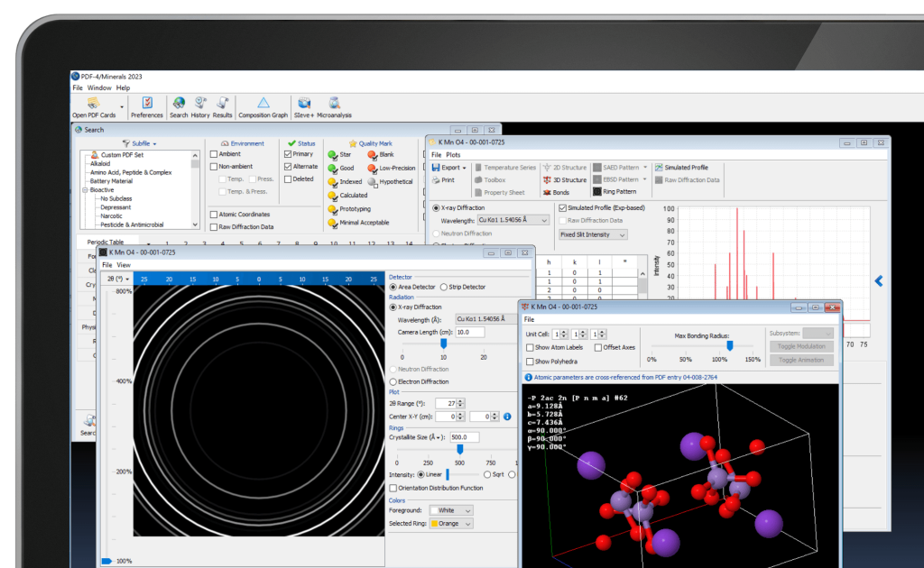The height and width of the screenshot is (568, 924).
Task: Toggle Show Atom Labels checkbox
Action: (530, 348)
